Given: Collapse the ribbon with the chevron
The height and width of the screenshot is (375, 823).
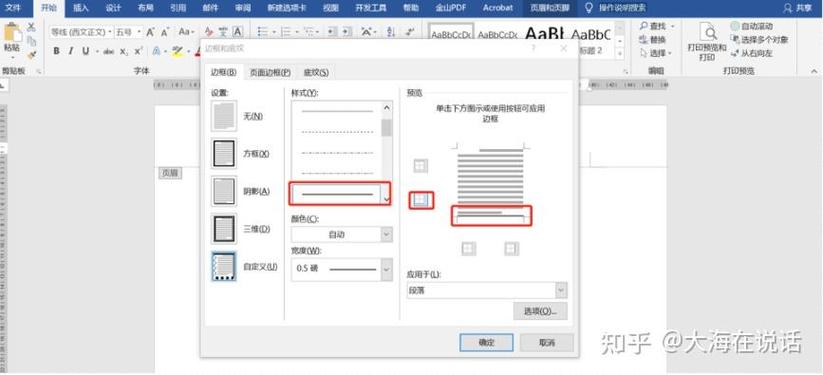Looking at the screenshot, I should tap(815, 71).
